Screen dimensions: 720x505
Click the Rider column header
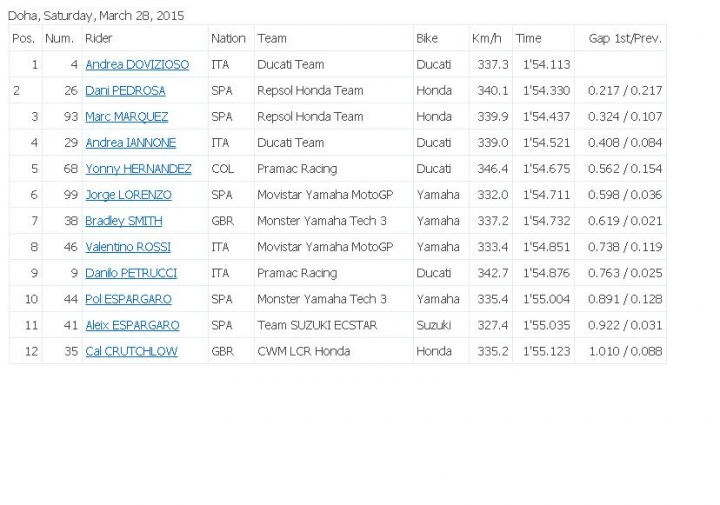click(x=99, y=39)
